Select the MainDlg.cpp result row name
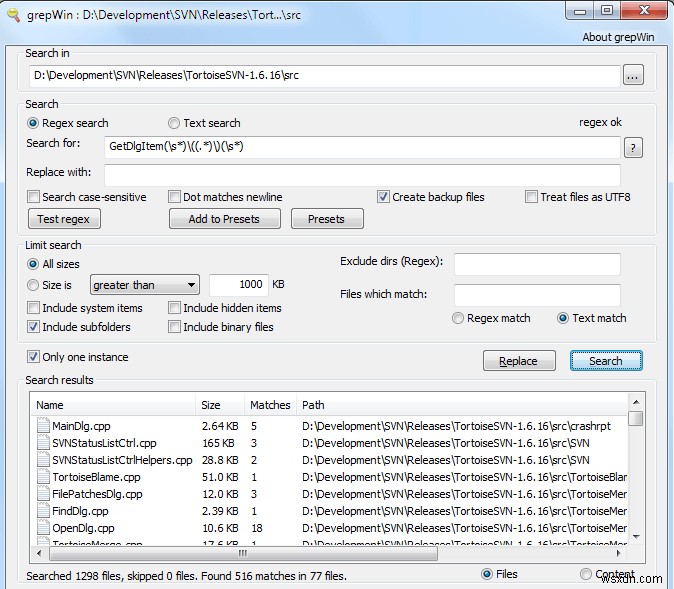 click(81, 426)
